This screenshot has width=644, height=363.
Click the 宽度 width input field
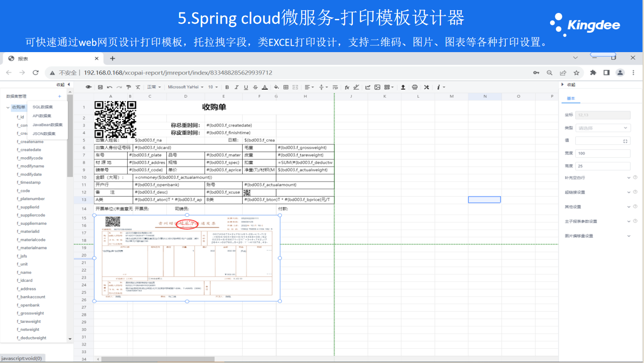click(602, 153)
